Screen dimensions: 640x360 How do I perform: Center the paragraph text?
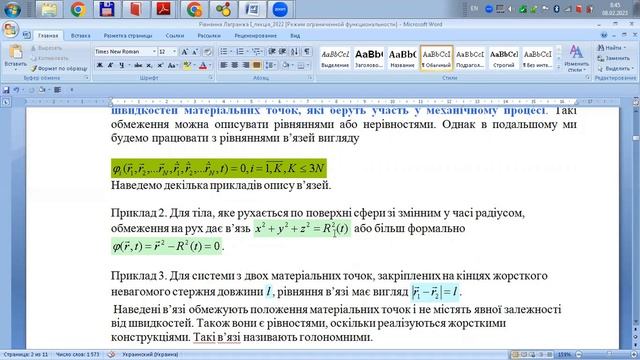(x=235, y=65)
